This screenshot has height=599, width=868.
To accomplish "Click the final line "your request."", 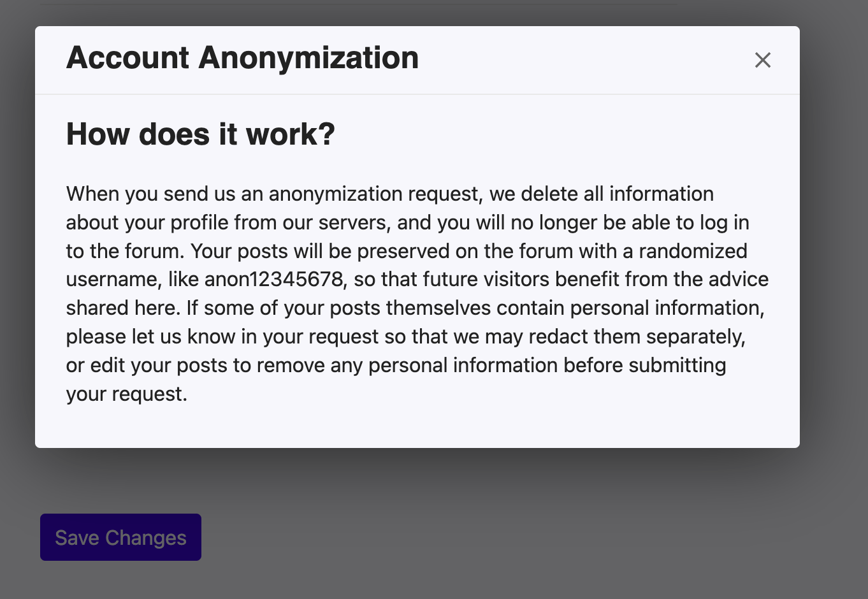I will pyautogui.click(x=126, y=394).
